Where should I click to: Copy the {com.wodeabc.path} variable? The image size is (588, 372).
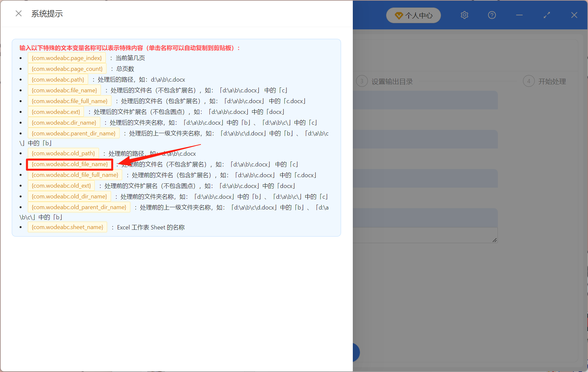pos(58,79)
